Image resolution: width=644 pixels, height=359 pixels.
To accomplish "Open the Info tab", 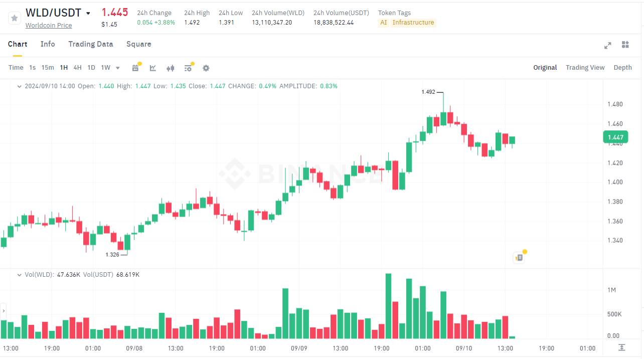I will pos(48,44).
